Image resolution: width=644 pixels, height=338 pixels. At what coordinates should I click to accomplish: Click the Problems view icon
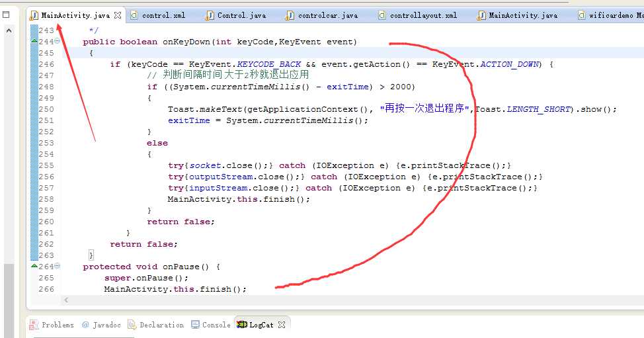pyautogui.click(x=34, y=325)
